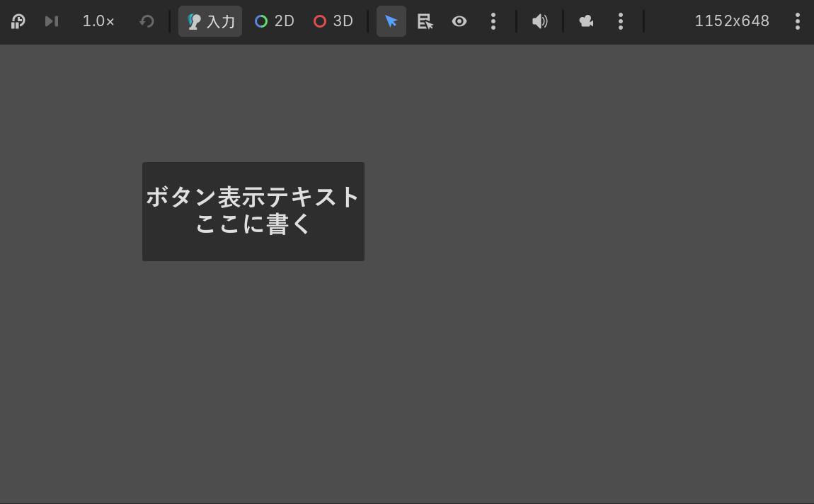Viewport: 814px width, 504px height.
Task: Click the 1152x648 resolution label
Action: pyautogui.click(x=732, y=21)
